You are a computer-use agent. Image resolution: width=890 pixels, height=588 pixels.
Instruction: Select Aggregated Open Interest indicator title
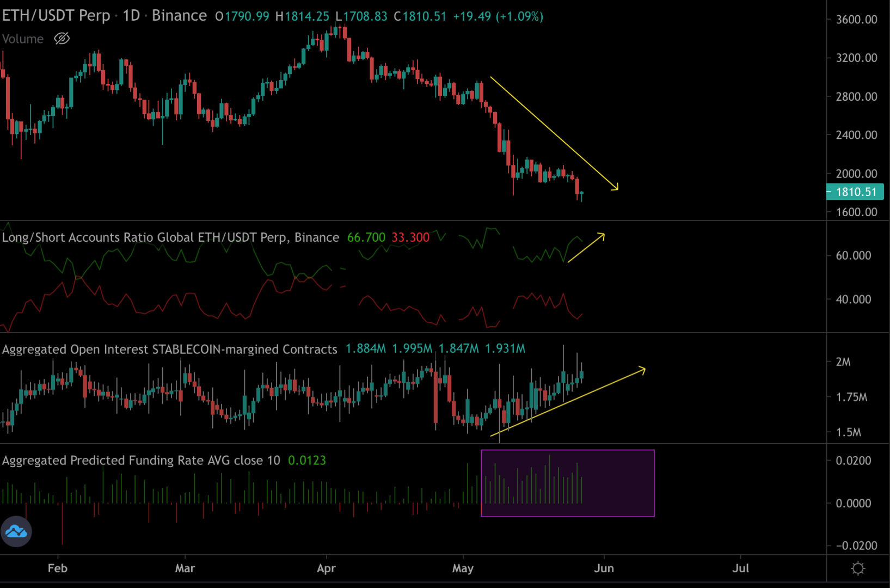pyautogui.click(x=169, y=350)
